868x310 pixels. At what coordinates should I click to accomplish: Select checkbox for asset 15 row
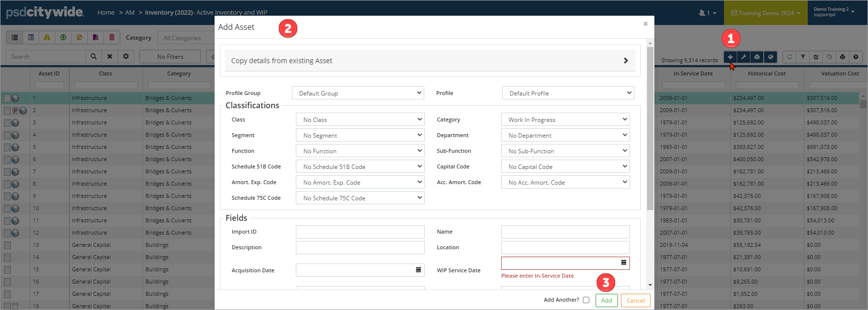click(7, 269)
